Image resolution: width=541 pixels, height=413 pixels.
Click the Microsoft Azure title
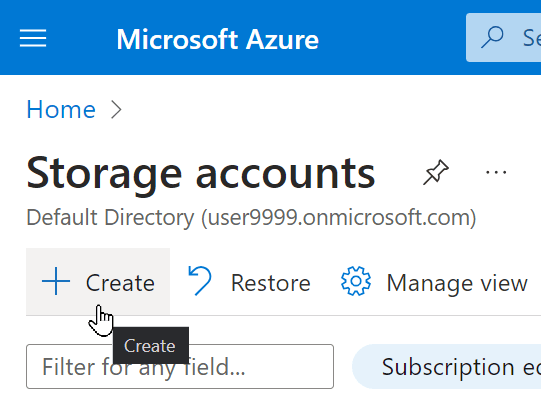click(217, 39)
